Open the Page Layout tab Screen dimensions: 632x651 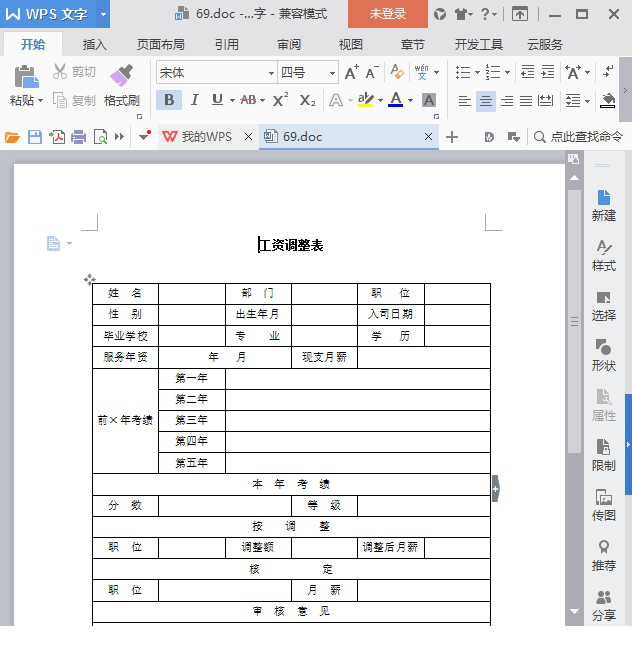[161, 44]
